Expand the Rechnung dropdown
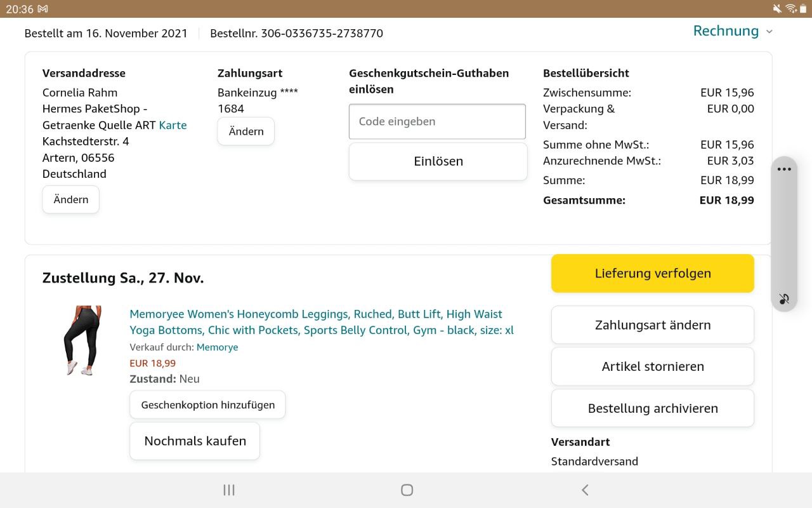The height and width of the screenshot is (508, 812). 733,31
